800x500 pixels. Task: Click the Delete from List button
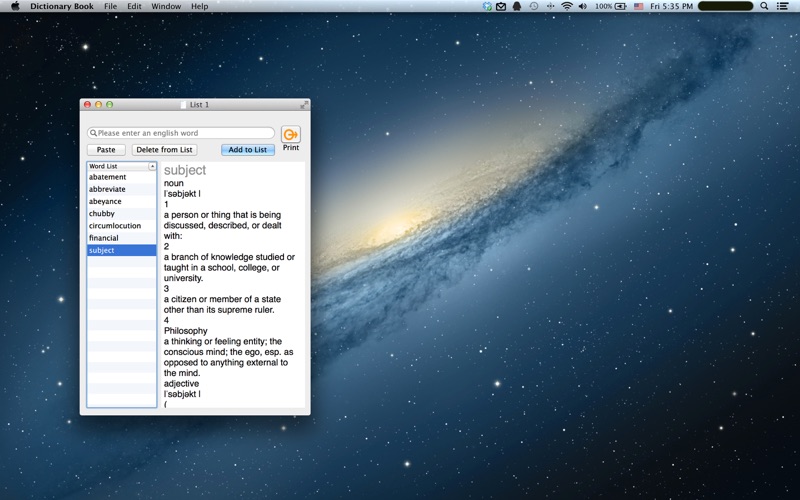[x=164, y=150]
